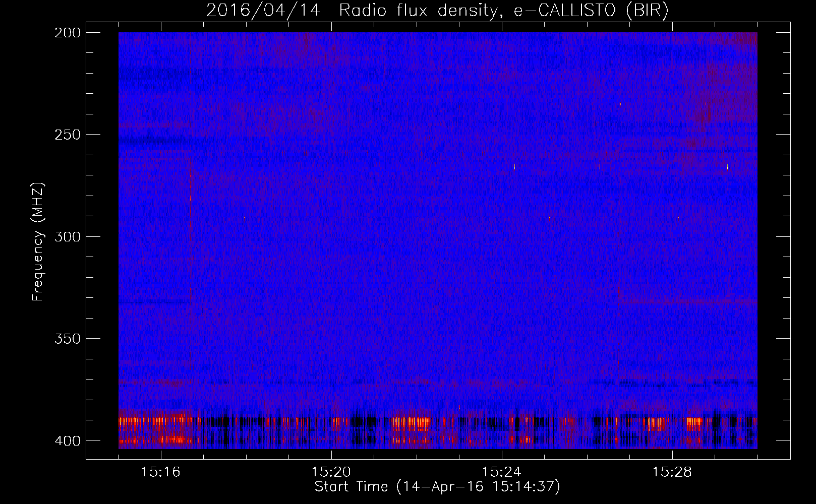816x504 pixels.
Task: Click the 250 frequency tick label
Action: tap(68, 135)
